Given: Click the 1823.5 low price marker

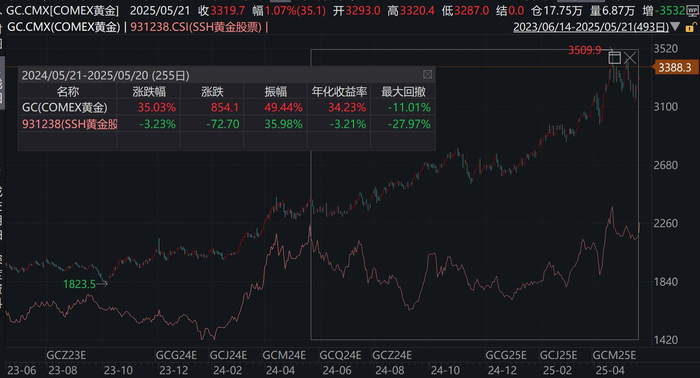Looking at the screenshot, I should 79,284.
